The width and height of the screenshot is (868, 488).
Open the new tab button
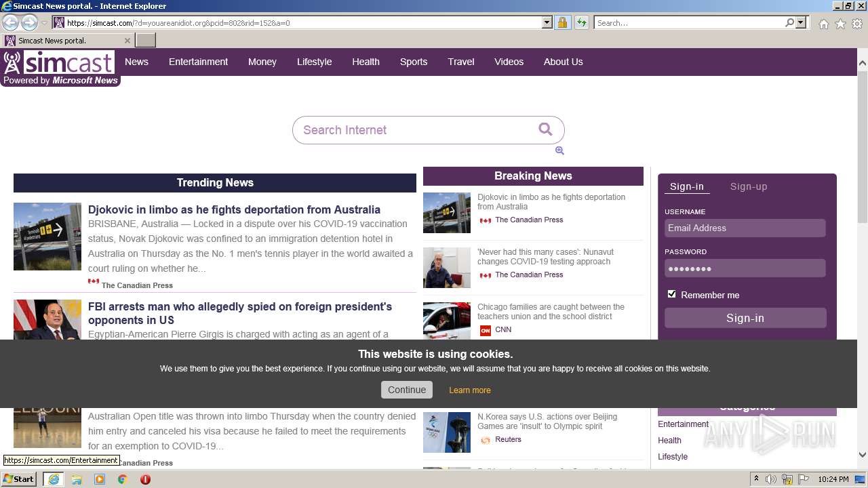146,41
